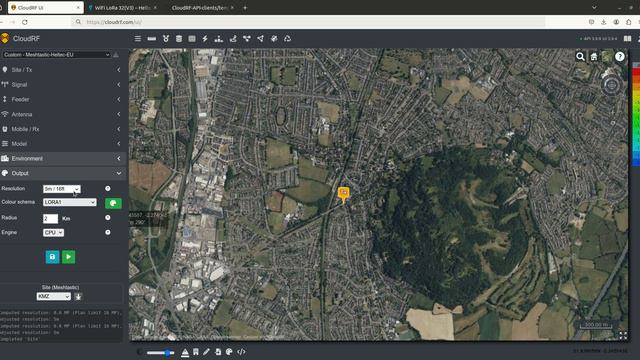This screenshot has height=360, width=640.
Task: Click the map search magnifier icon
Action: click(x=580, y=57)
